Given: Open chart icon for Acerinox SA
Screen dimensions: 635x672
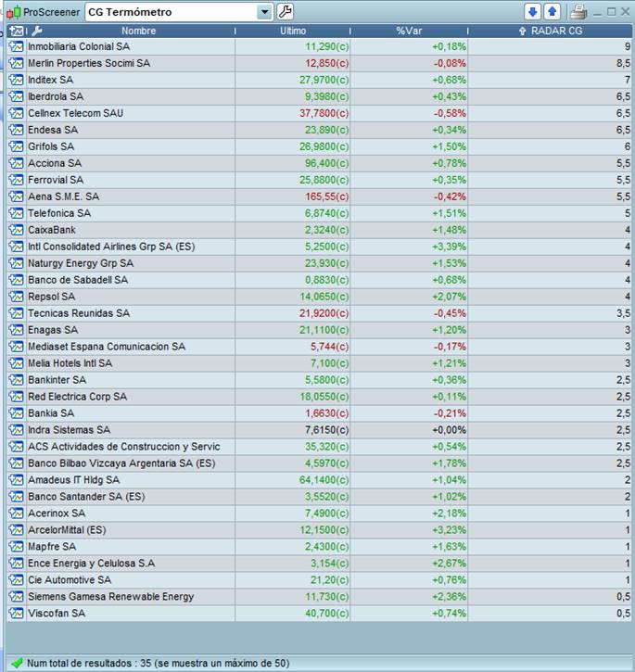Looking at the screenshot, I should [17, 513].
